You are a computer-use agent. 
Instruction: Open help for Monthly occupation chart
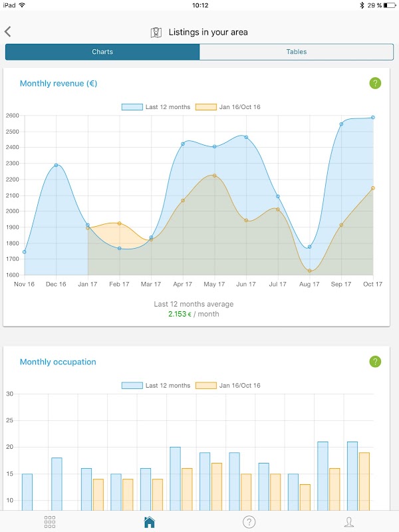click(x=375, y=362)
